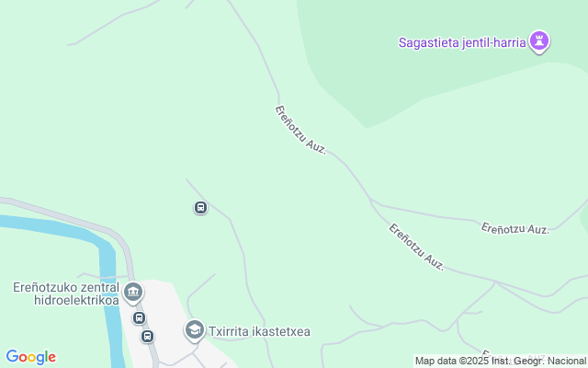Select the Ereñotzuko zentral hidroelektrikoa text label
Image resolution: width=588 pixels, height=368 pixels.
[x=66, y=293]
